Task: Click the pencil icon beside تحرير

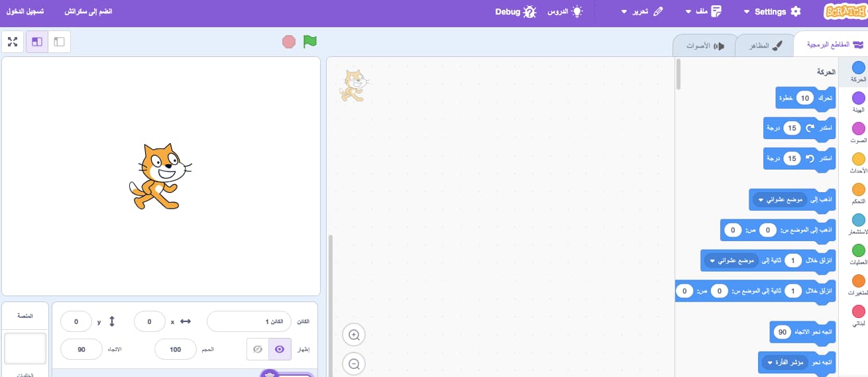Action: tap(658, 12)
